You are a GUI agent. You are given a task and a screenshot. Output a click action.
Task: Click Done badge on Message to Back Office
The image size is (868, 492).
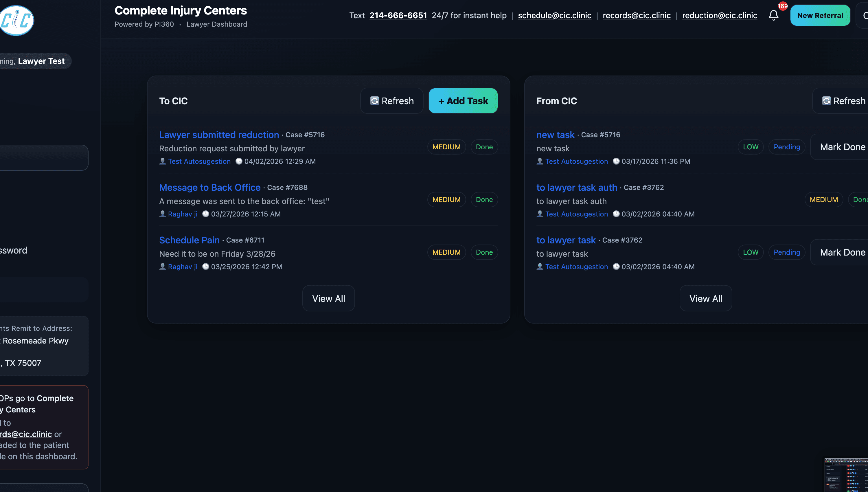tap(484, 200)
